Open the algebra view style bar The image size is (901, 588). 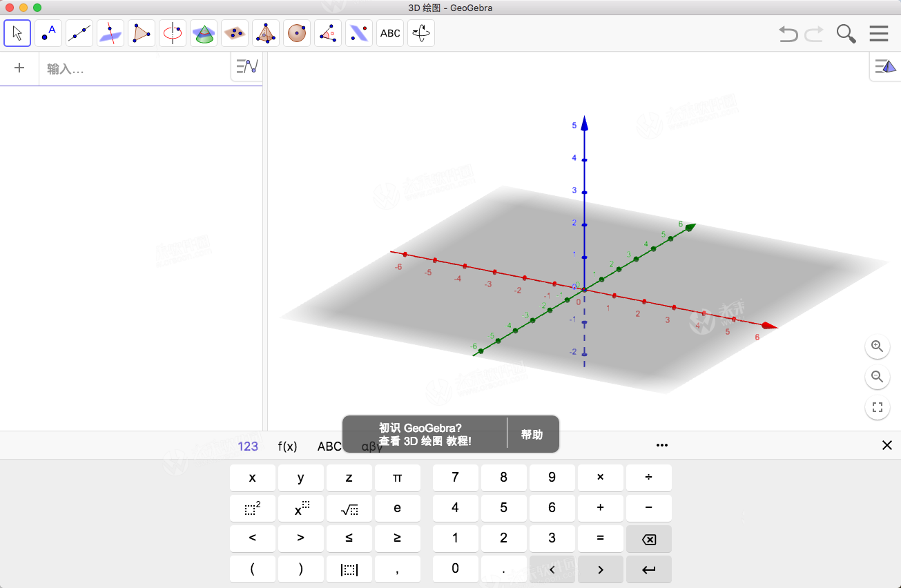click(x=246, y=67)
